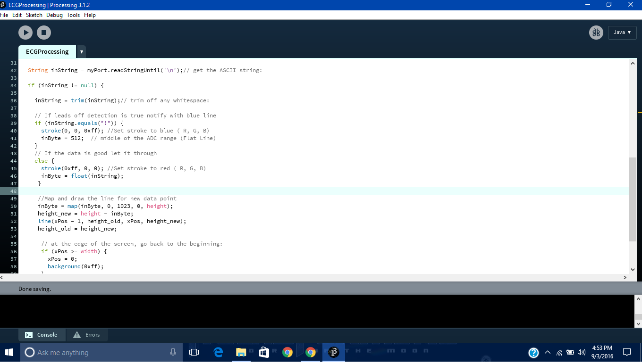This screenshot has height=364, width=642.
Task: Click the editor scroll up arrow
Action: (633, 62)
